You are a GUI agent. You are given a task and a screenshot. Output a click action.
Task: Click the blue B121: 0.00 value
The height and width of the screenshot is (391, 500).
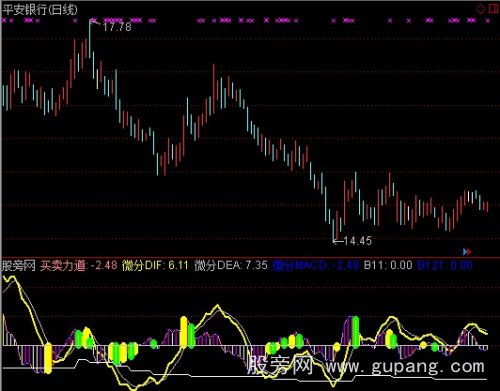[445, 266]
